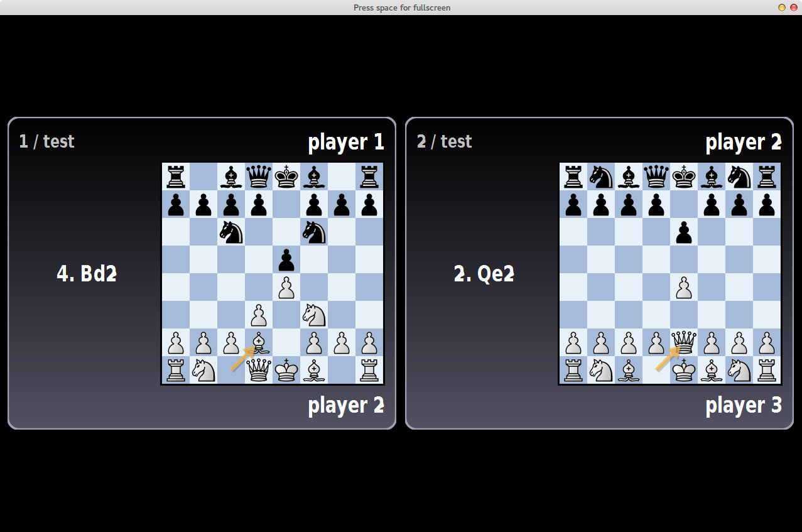The image size is (802, 532).
Task: Click "player 3" name below right board
Action: point(743,406)
